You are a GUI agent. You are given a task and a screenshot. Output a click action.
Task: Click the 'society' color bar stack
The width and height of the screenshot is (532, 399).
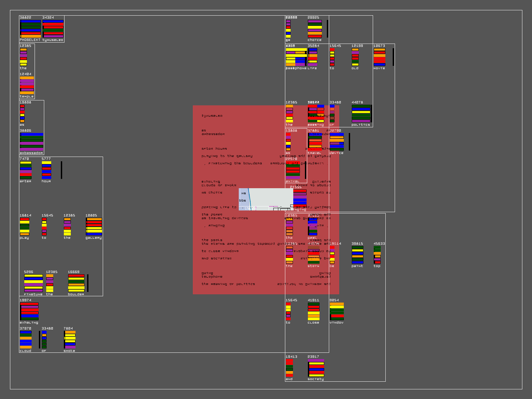point(316,368)
